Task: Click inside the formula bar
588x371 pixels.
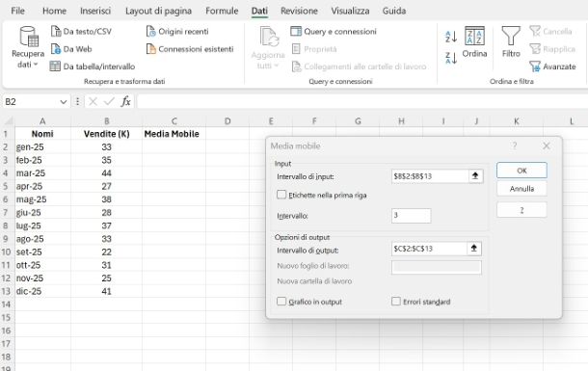Action: (x=362, y=101)
